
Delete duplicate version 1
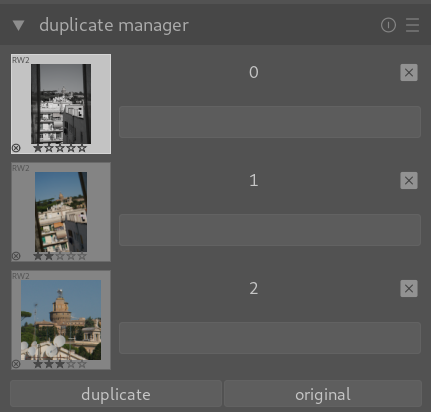(x=409, y=180)
